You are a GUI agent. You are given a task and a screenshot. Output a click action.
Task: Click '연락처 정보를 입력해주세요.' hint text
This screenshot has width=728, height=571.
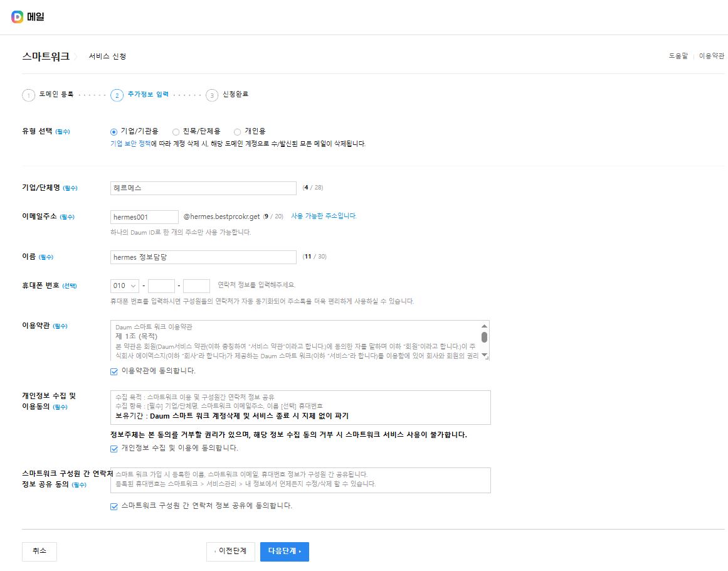pos(256,285)
